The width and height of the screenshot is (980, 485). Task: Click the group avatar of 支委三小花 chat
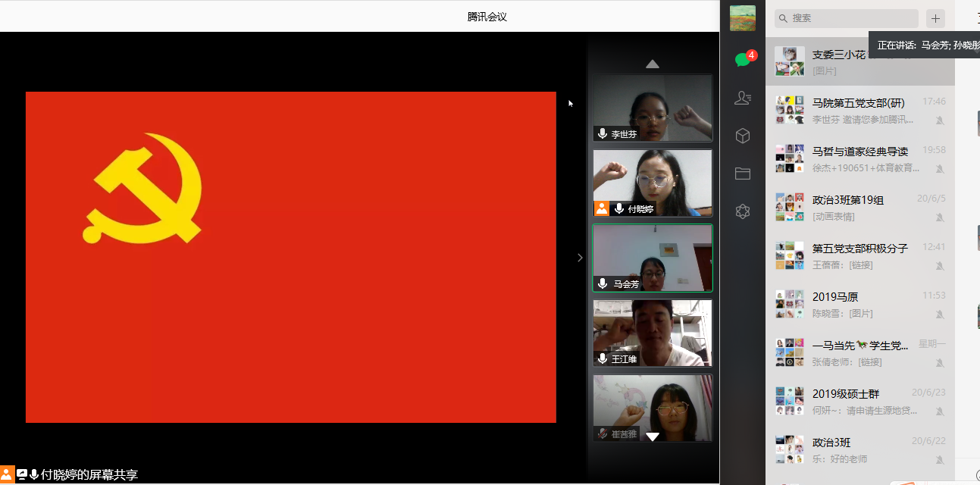[x=790, y=61]
